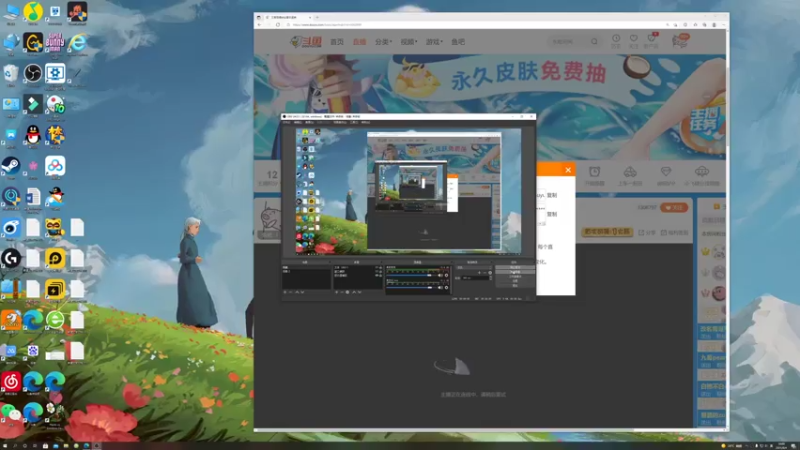Select the 直播 tab in Douyu navigation

point(359,42)
